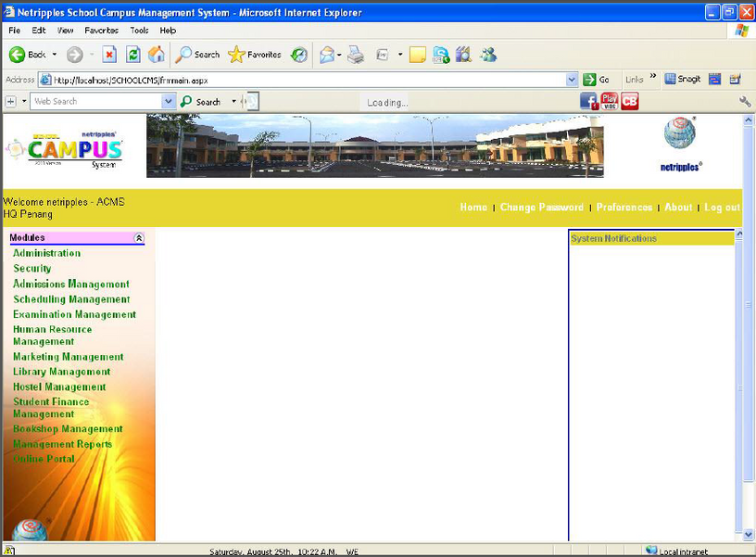Open the Edit menu
Image resolution: width=756 pixels, height=557 pixels.
click(39, 30)
